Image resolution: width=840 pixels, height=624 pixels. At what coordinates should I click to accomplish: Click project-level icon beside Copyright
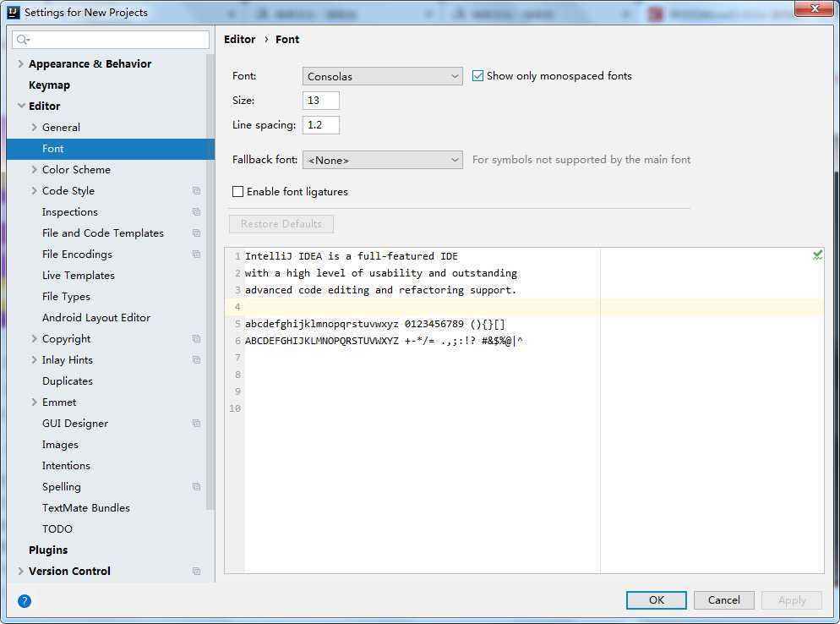click(197, 339)
